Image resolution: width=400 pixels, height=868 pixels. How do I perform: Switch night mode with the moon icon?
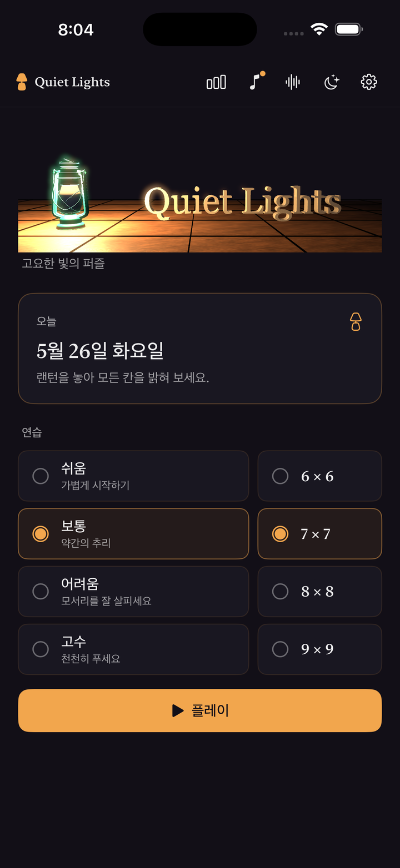coord(332,82)
